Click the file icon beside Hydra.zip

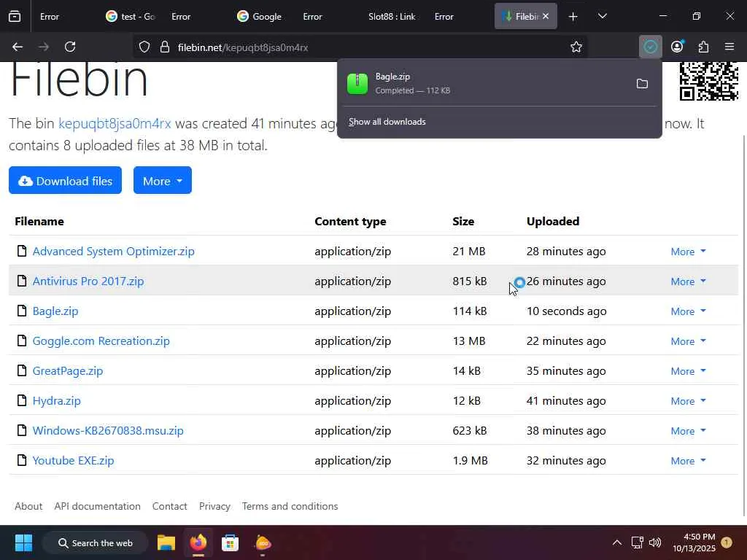[x=21, y=400]
